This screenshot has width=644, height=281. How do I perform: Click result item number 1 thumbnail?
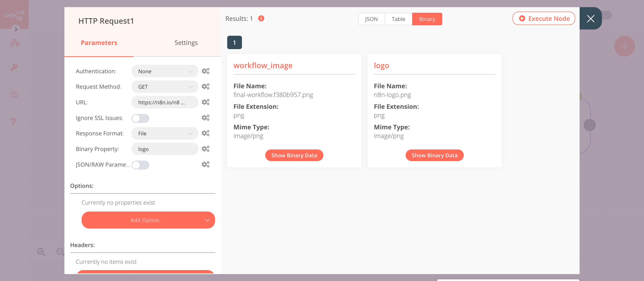(x=235, y=42)
